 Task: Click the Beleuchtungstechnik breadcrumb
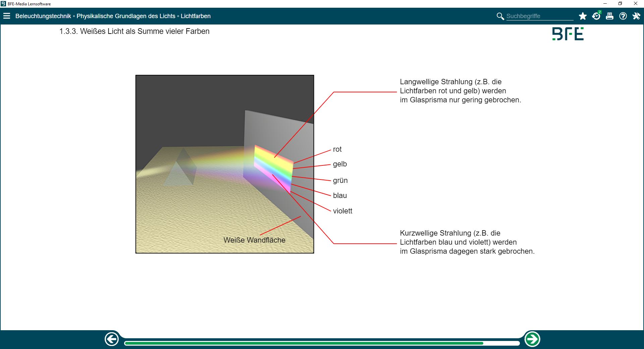(43, 16)
